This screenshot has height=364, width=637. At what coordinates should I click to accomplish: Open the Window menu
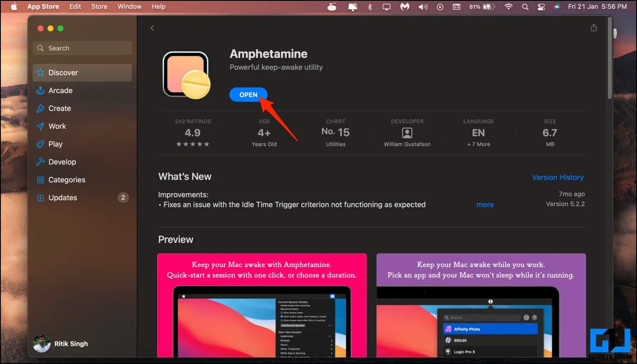[x=130, y=7]
